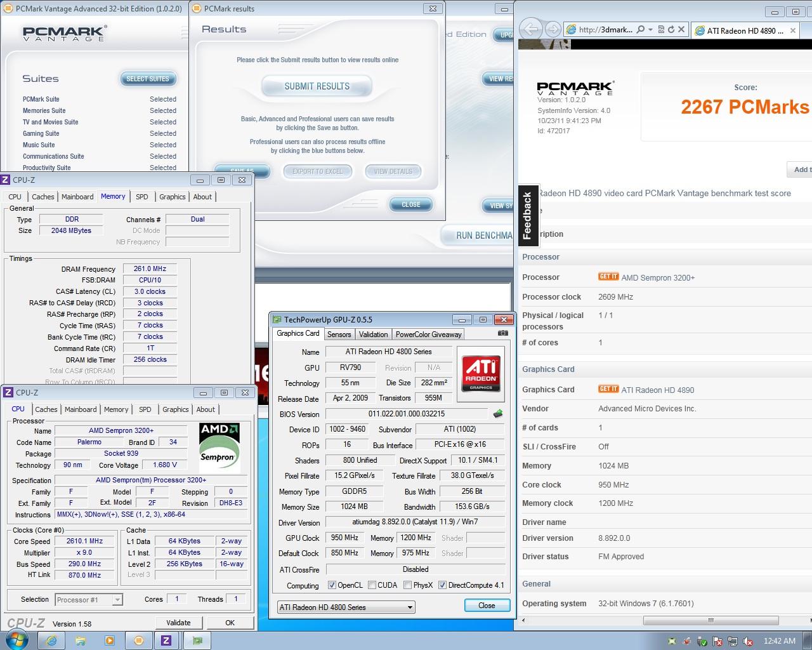The width and height of the screenshot is (812, 650).
Task: Click the compatibility view icon in IE
Action: tap(661, 29)
